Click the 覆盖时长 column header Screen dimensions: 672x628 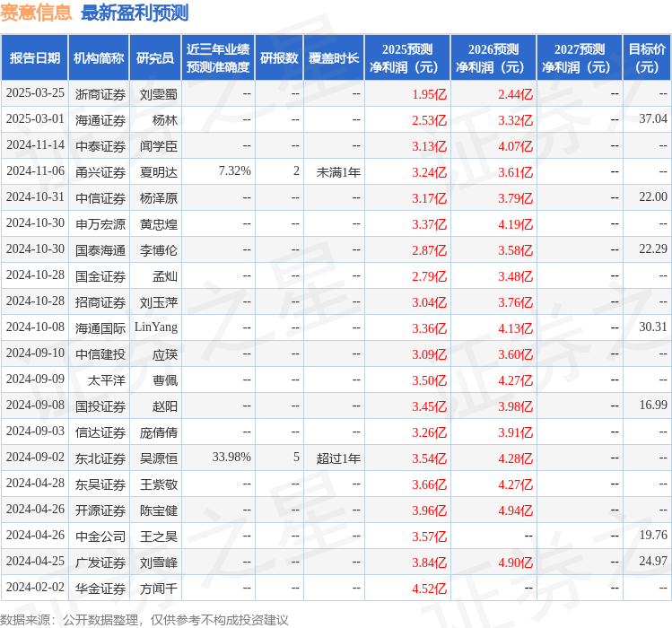[x=334, y=58]
